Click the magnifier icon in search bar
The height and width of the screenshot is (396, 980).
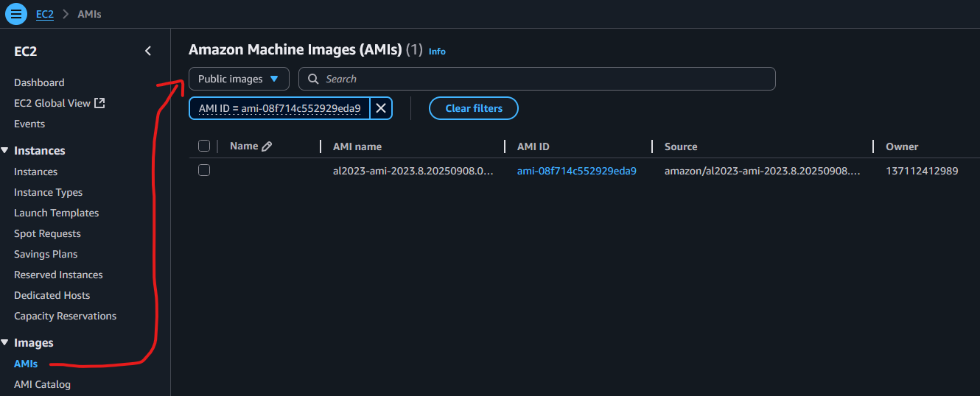(x=313, y=79)
